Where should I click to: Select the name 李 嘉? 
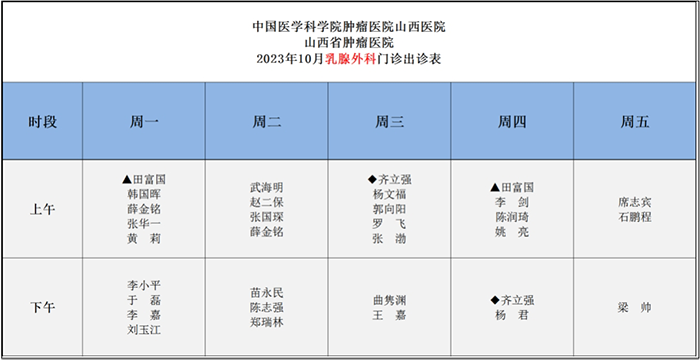pyautogui.click(x=144, y=315)
